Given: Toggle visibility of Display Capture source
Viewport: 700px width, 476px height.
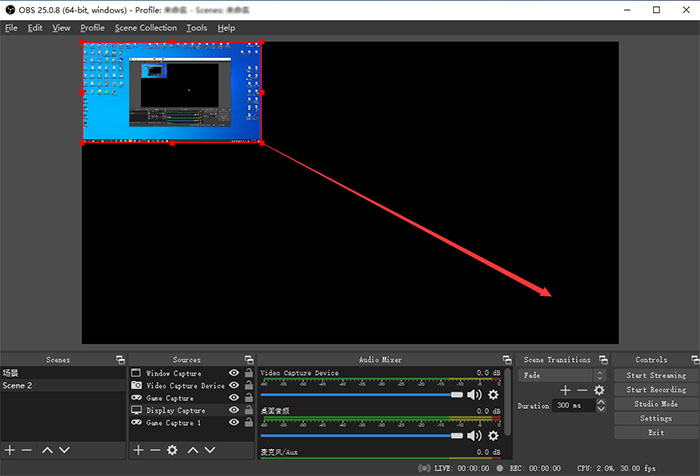Looking at the screenshot, I should coord(234,410).
